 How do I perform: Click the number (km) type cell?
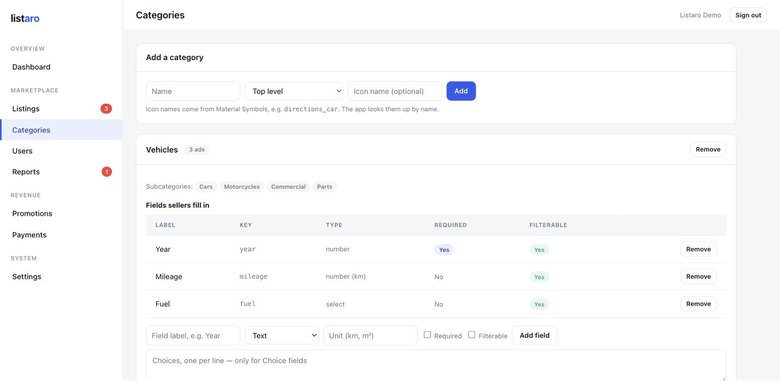[346, 277]
